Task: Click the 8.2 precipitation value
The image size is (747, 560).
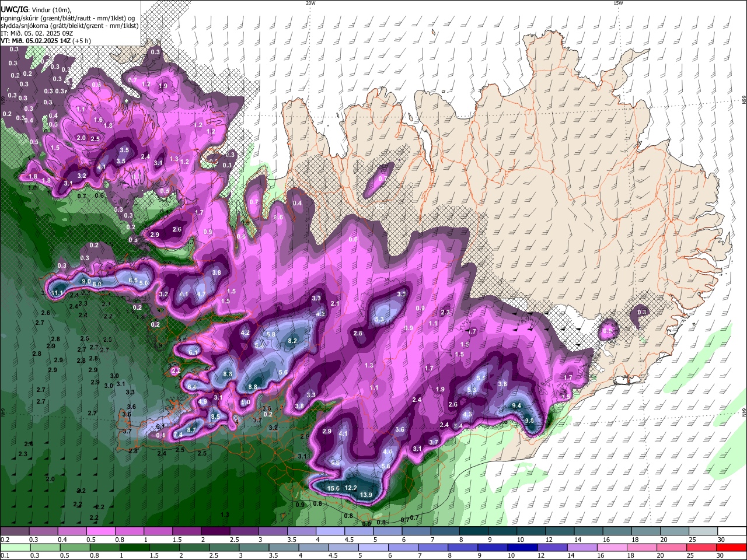Action: click(293, 341)
